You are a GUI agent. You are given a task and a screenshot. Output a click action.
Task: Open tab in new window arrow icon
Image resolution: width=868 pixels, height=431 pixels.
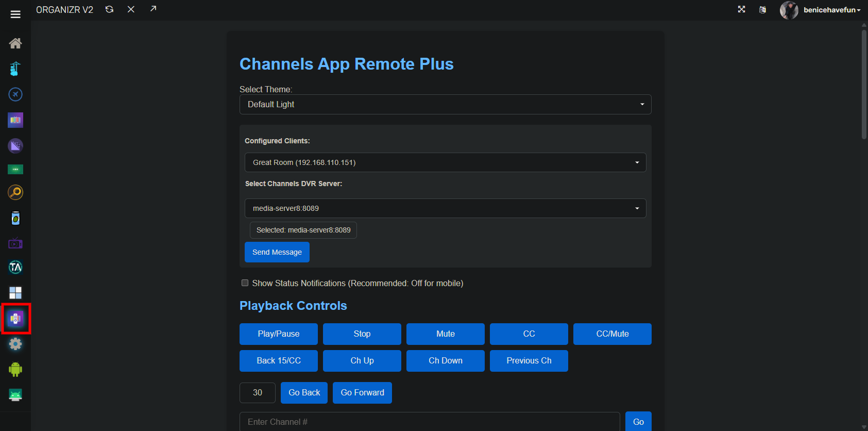tap(153, 9)
